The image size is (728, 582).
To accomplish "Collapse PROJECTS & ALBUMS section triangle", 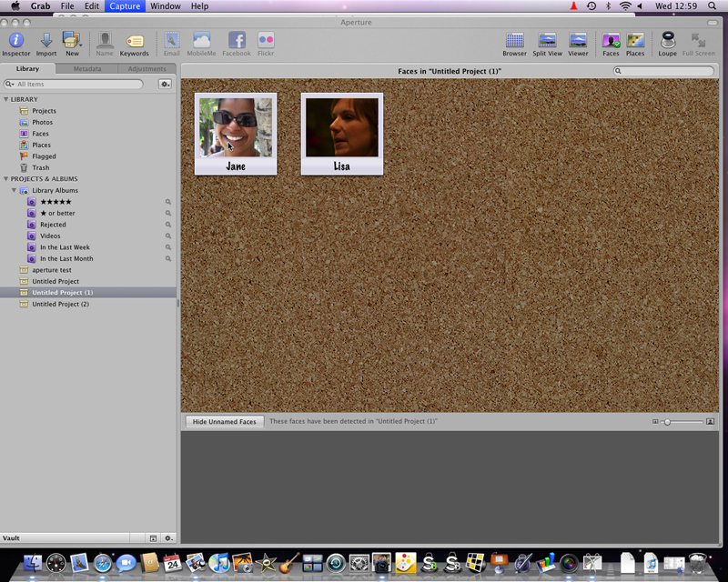I will coord(5,178).
